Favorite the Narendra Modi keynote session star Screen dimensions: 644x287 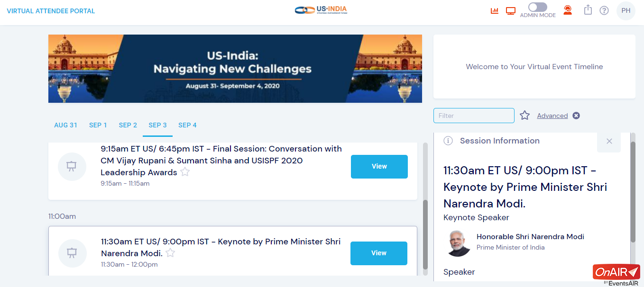(x=170, y=253)
